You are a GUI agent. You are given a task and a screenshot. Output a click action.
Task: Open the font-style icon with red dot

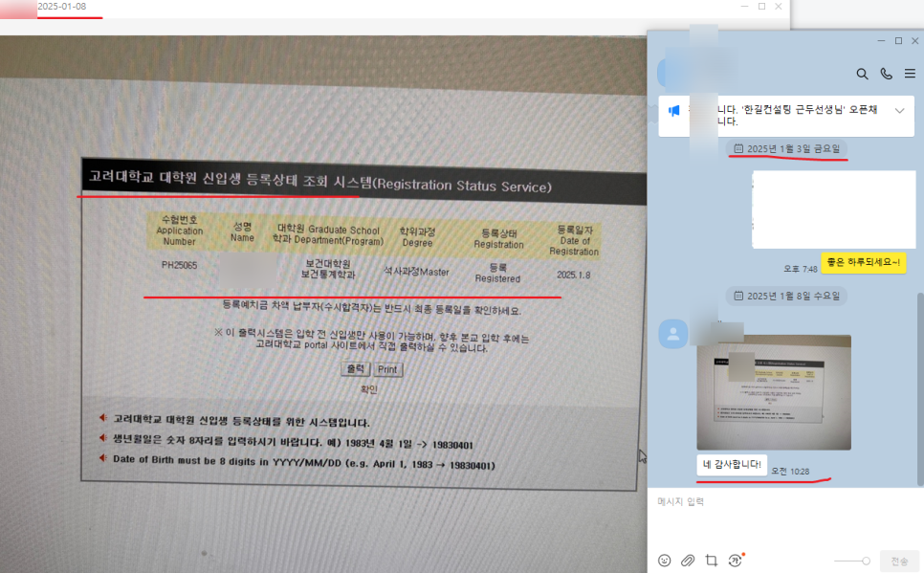(x=736, y=560)
